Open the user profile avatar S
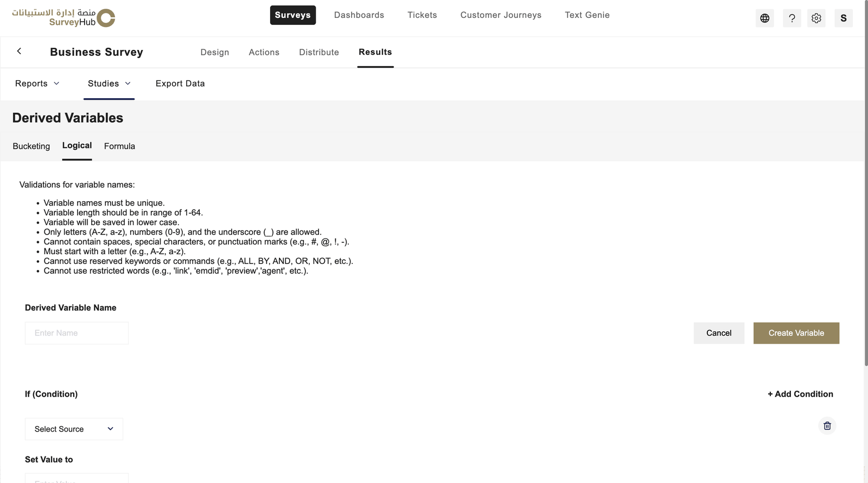Viewport: 868px width, 483px height. [844, 18]
